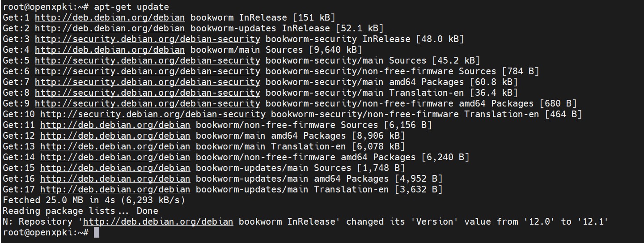Viewport: 644px width, 243px height.
Task: Follow Get:17 bookworm-updates Translation-en link
Action: (x=115, y=190)
